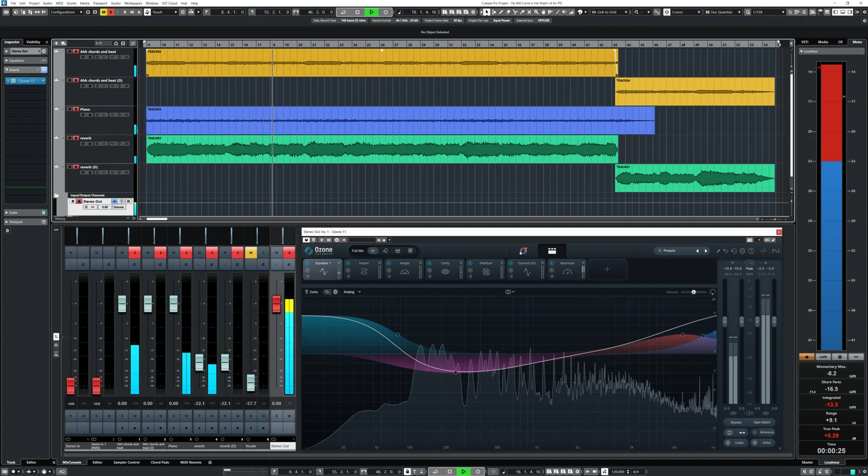
Task: Toggle power on Dynamic EQ module
Action: 511,263
